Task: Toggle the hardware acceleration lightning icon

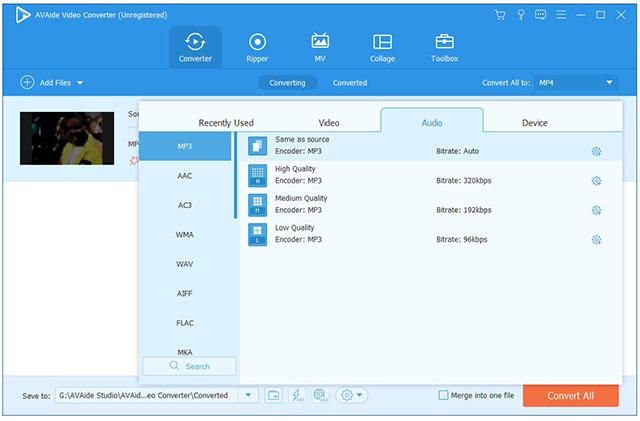Action: [297, 395]
